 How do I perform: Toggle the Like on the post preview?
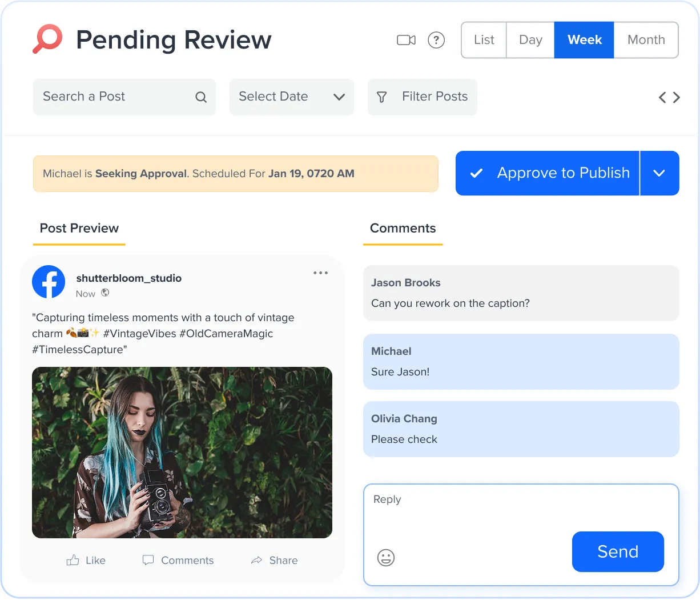[86, 560]
